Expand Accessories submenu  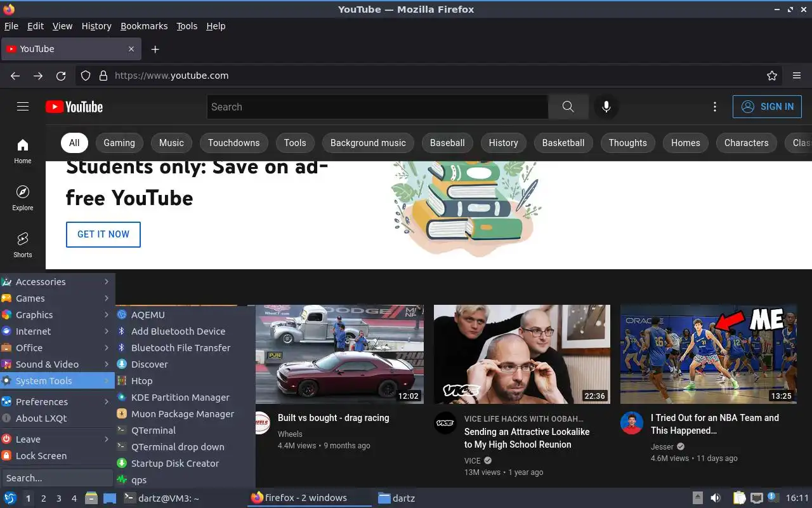[57, 282]
